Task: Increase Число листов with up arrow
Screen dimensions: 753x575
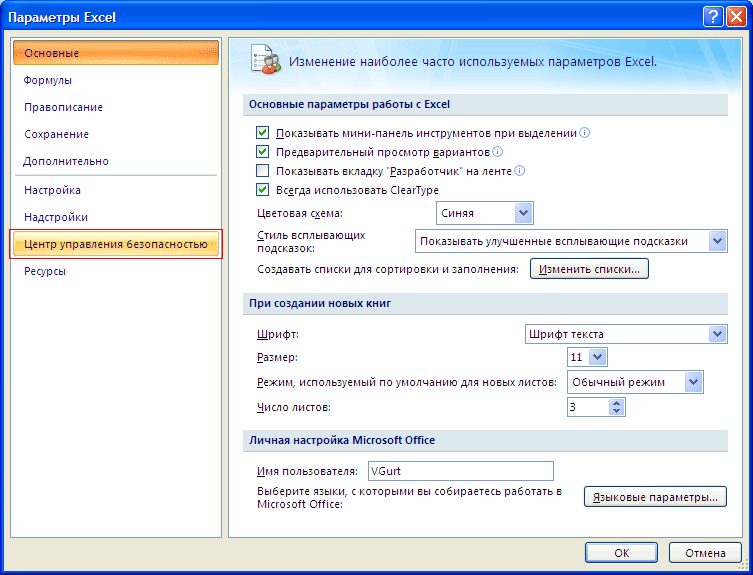Action: click(x=617, y=403)
